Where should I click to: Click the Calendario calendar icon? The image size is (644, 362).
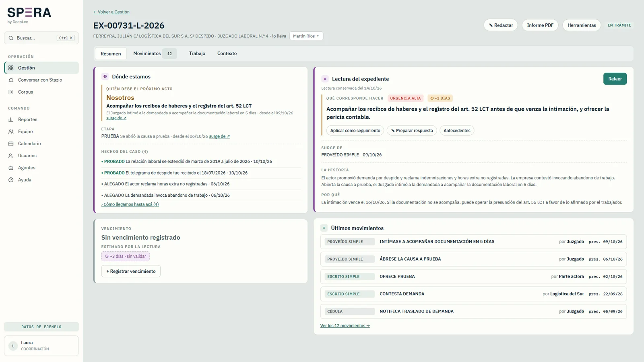11,144
